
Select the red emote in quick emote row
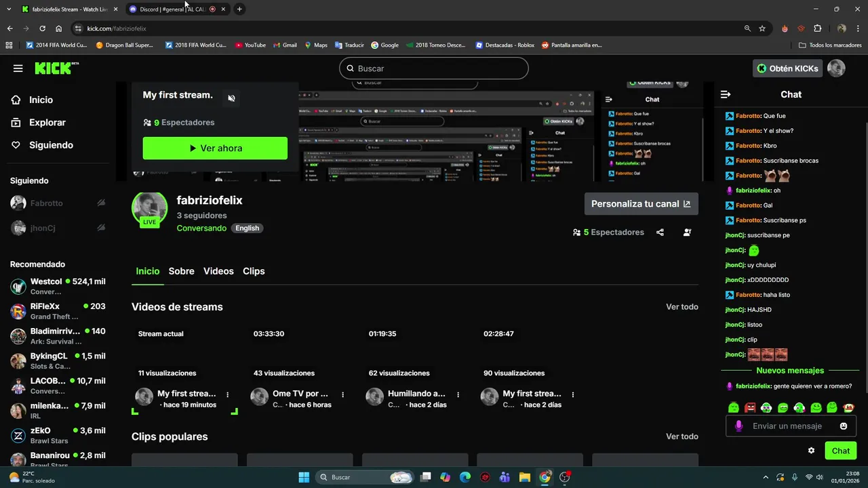750,407
